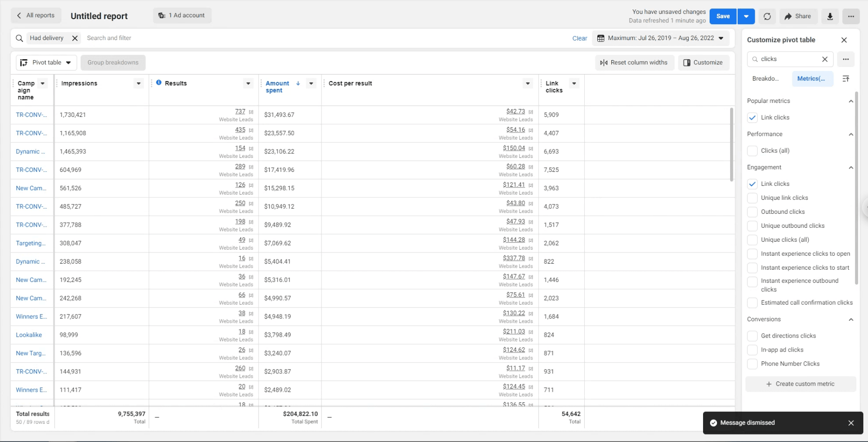This screenshot has height=442, width=868.
Task: Close the Customize pivot table panel
Action: pos(844,40)
